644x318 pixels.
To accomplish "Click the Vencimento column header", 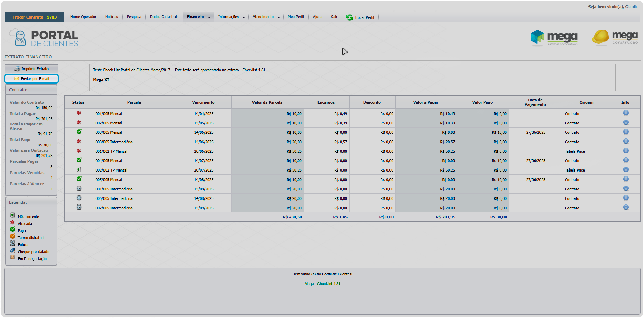I will click(203, 102).
